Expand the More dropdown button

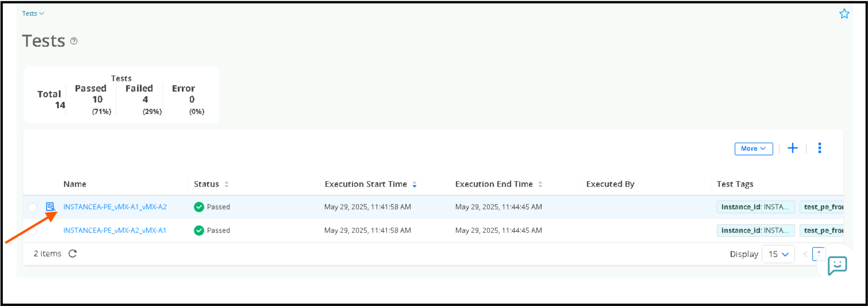[754, 149]
